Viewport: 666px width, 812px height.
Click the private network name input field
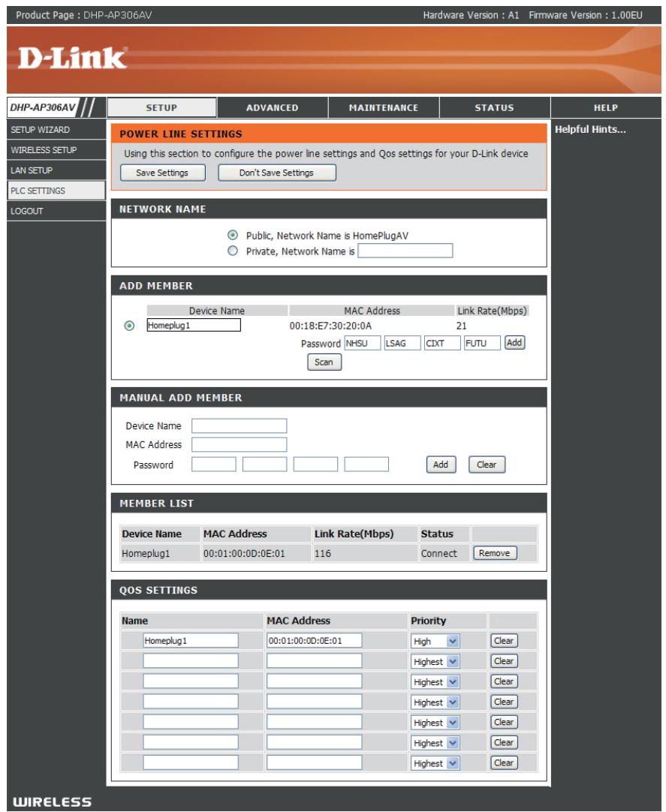(405, 251)
